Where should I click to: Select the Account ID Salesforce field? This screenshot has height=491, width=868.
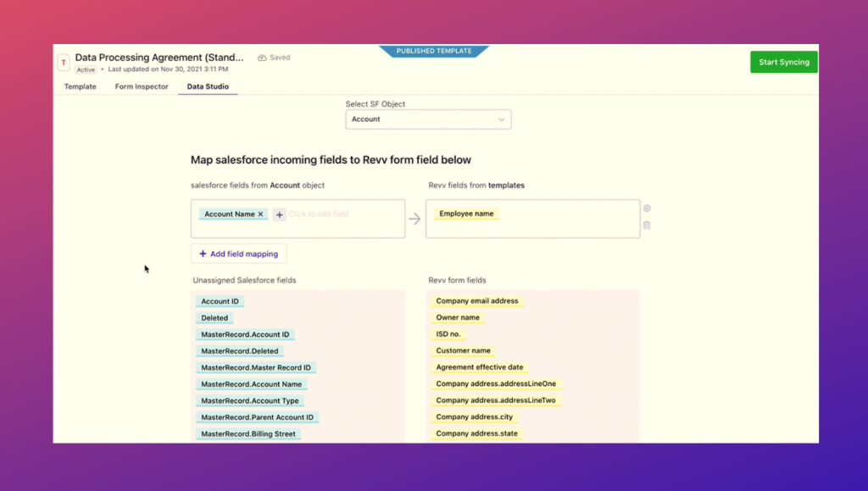click(220, 302)
